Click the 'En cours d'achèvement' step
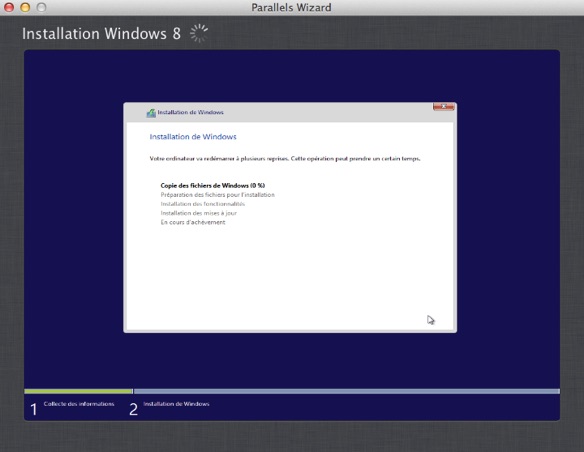Screen dimensions: 584x452 pyautogui.click(x=193, y=222)
